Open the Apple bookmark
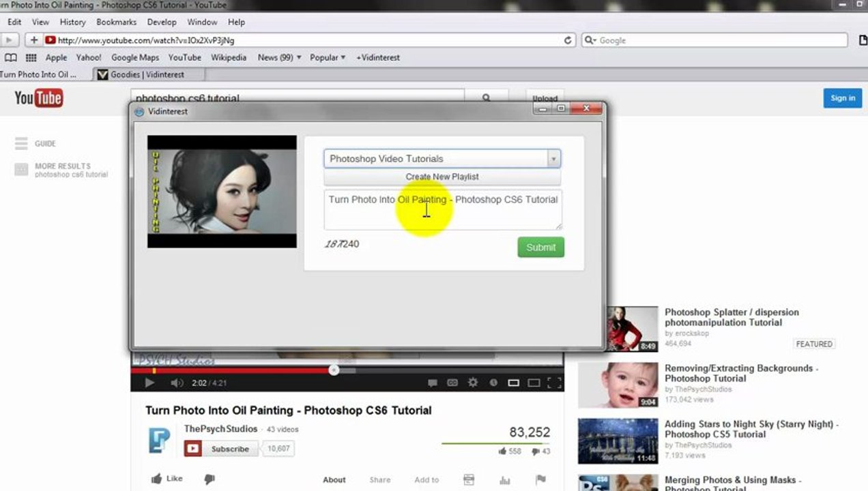Image resolution: width=868 pixels, height=491 pixels. 56,57
